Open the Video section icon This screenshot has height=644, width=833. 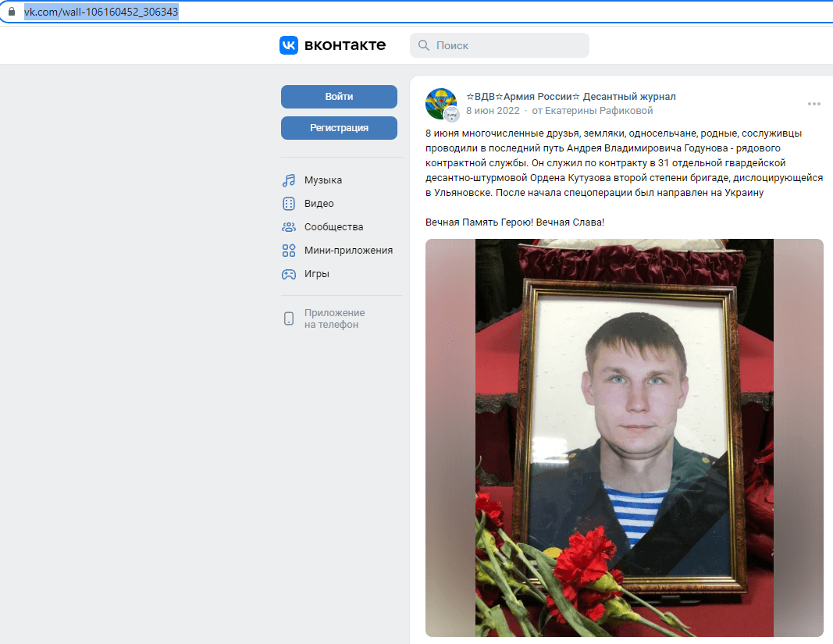tap(289, 204)
